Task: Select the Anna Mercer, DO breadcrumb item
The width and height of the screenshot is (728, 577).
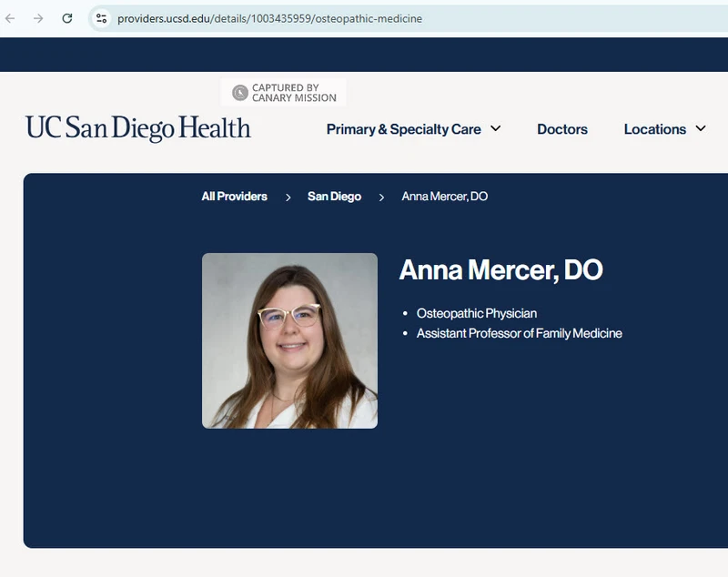Action: click(x=444, y=197)
